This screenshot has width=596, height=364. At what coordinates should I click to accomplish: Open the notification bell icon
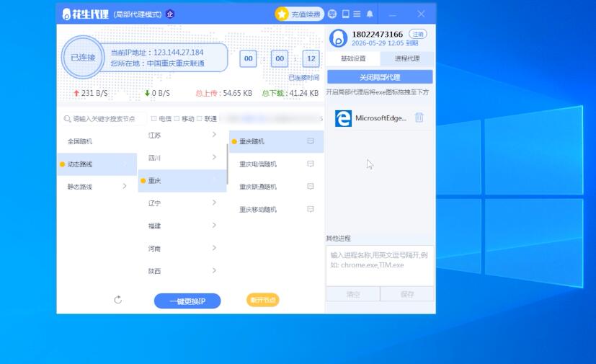coord(370,14)
